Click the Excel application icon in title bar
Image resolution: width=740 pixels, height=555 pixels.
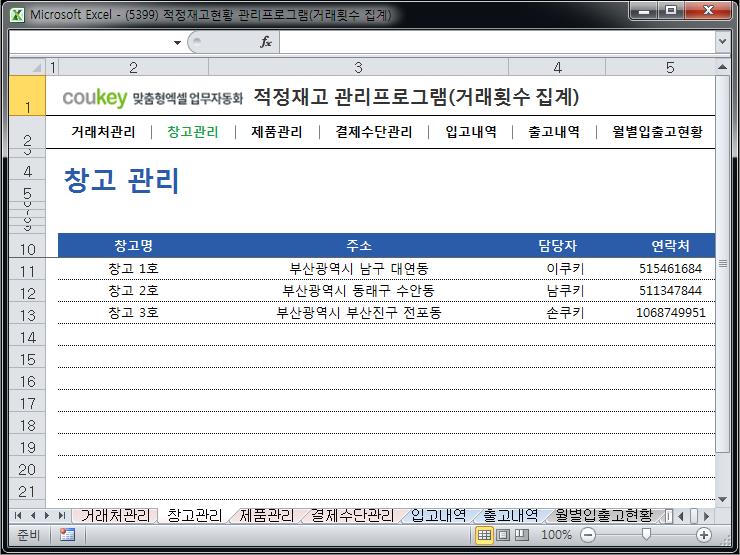click(17, 15)
